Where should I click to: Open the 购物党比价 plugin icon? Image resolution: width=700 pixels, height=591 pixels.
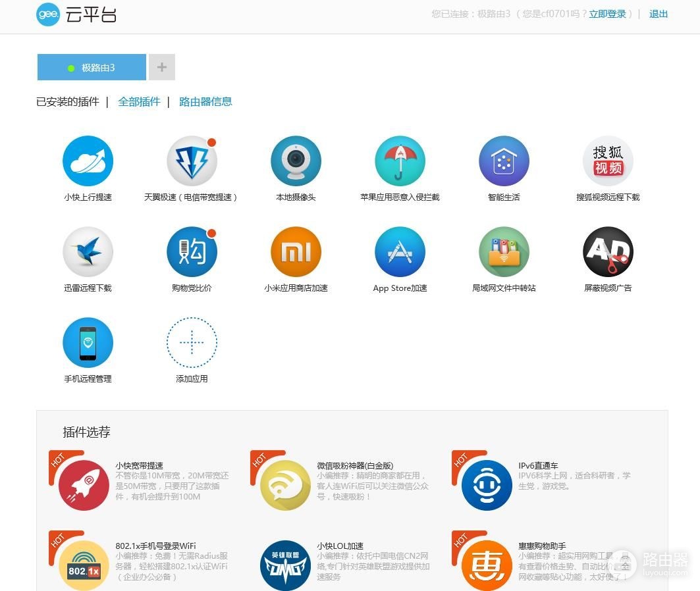click(x=192, y=251)
